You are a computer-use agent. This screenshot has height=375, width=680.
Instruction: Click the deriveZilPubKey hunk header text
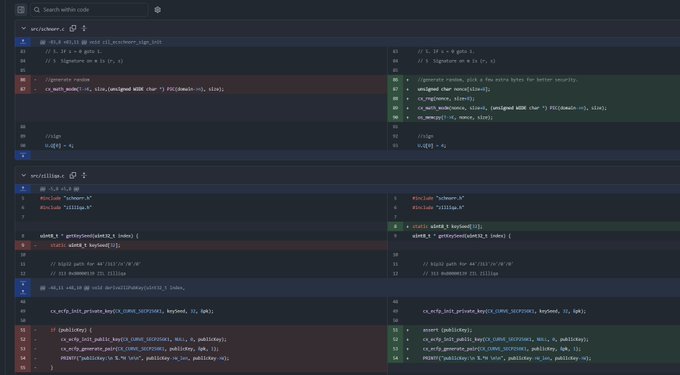click(x=112, y=288)
